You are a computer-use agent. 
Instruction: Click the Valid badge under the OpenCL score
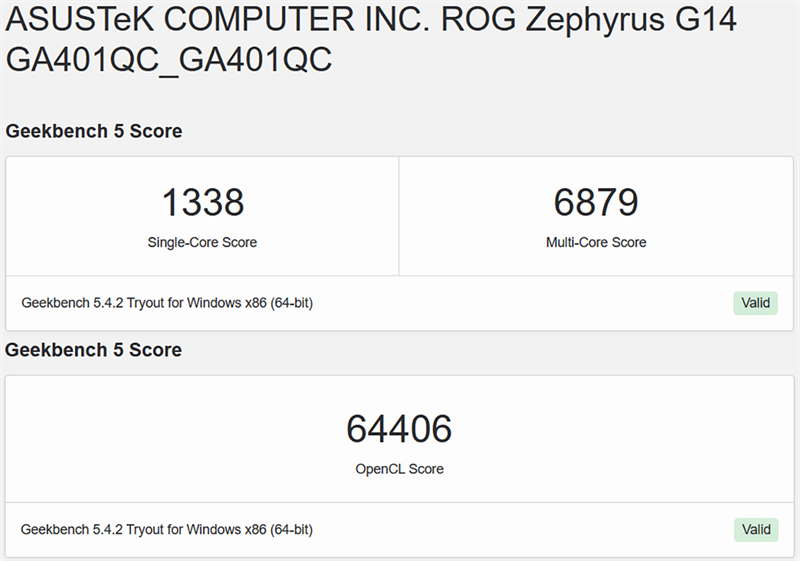756,529
